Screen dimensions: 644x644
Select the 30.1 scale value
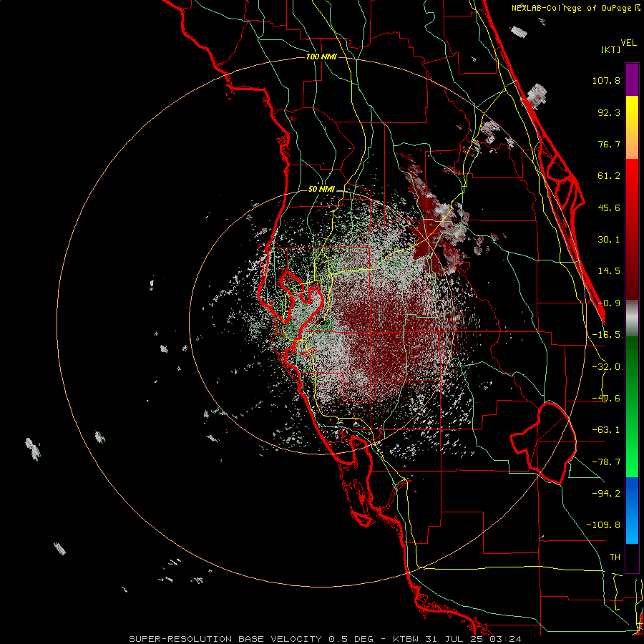[x=609, y=240]
